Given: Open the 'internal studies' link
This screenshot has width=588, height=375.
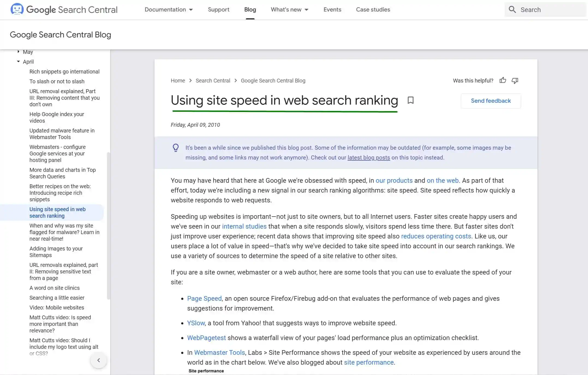Looking at the screenshot, I should [244, 226].
